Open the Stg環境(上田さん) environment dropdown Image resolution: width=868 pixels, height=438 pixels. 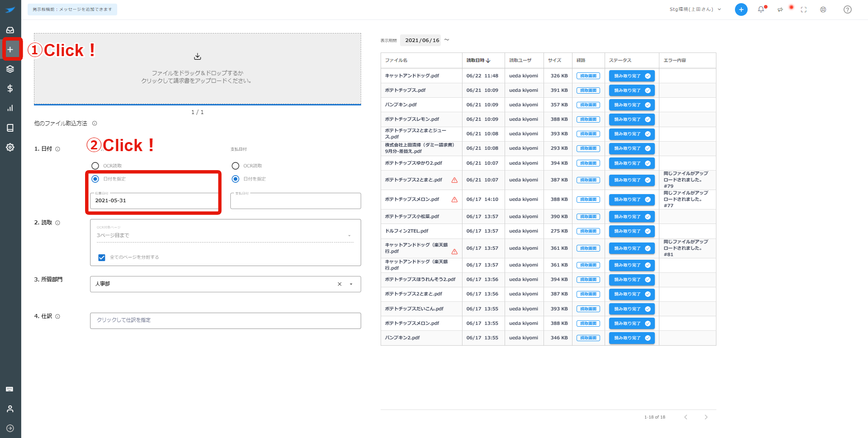[695, 10]
